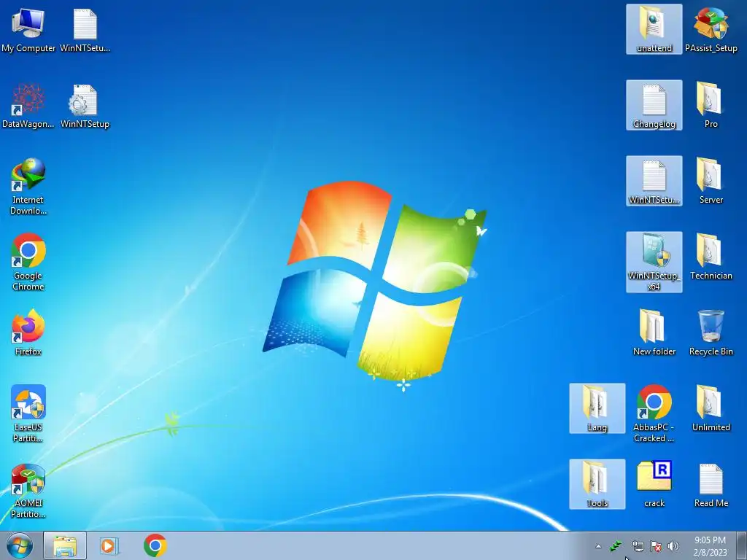
Task: Select the WinNTSetup_x64 executable icon
Action: coord(654,262)
